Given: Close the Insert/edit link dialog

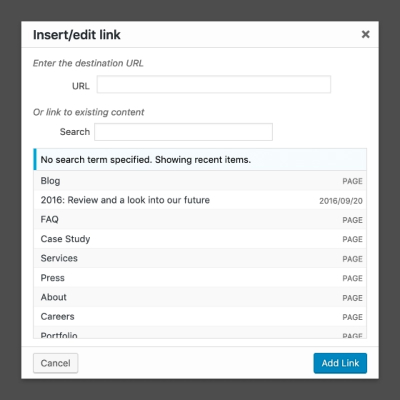Looking at the screenshot, I should (x=365, y=34).
